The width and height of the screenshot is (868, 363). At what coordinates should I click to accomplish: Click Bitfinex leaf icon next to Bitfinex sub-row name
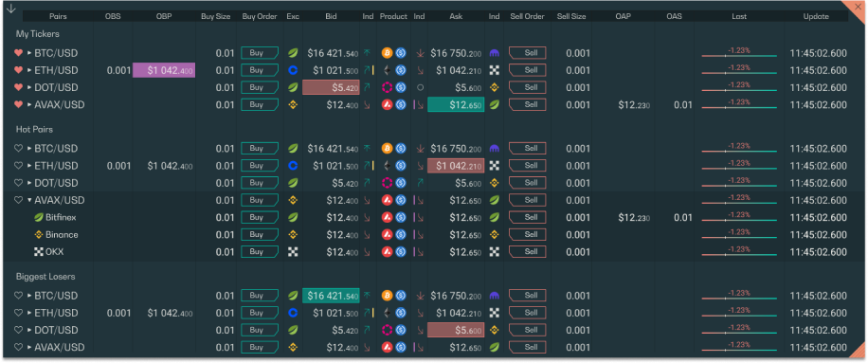pos(39,217)
